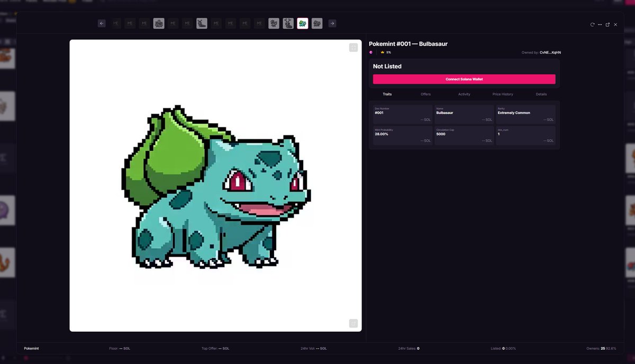Click the 'Pokemint #001 — Bulbasaur' title
This screenshot has height=364, width=635.
[408, 44]
